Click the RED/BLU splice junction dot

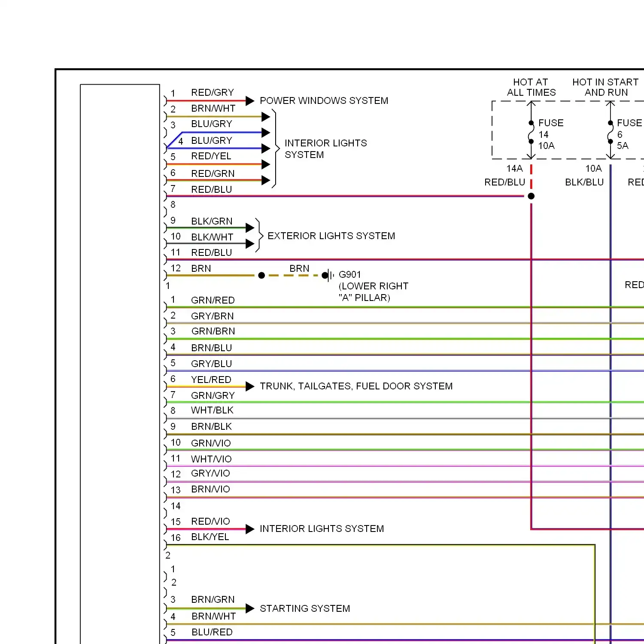[531, 196]
